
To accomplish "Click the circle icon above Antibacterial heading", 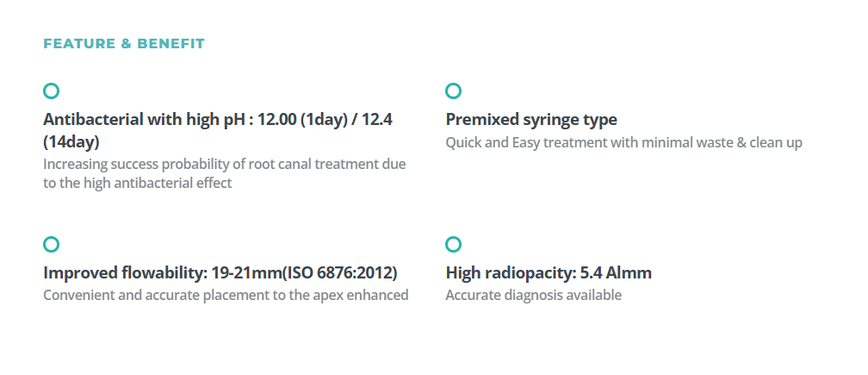I will [51, 91].
